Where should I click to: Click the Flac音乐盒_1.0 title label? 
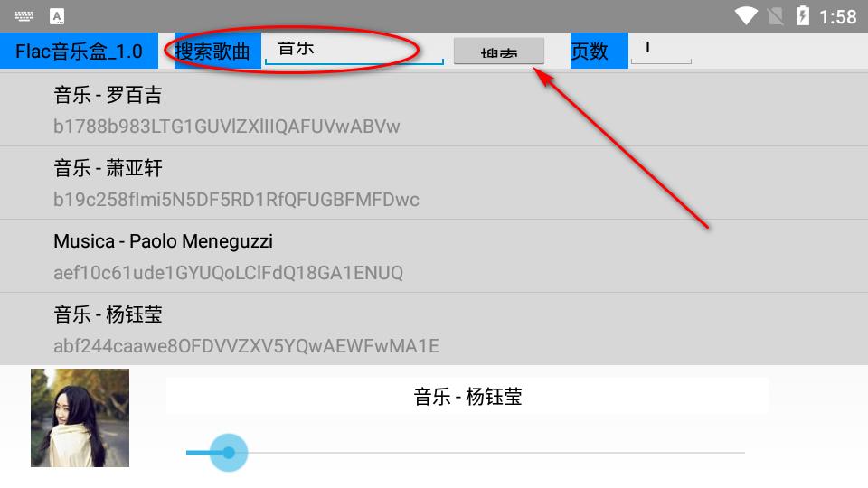coord(80,51)
